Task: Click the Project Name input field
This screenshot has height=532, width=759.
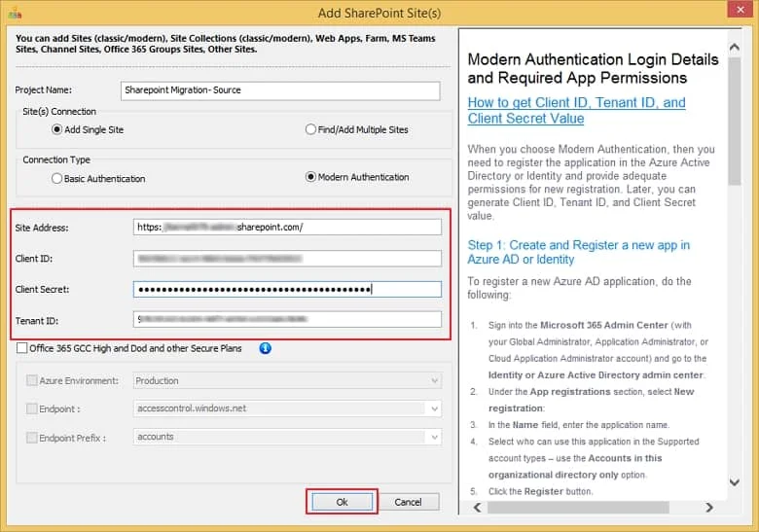Action: pyautogui.click(x=280, y=90)
